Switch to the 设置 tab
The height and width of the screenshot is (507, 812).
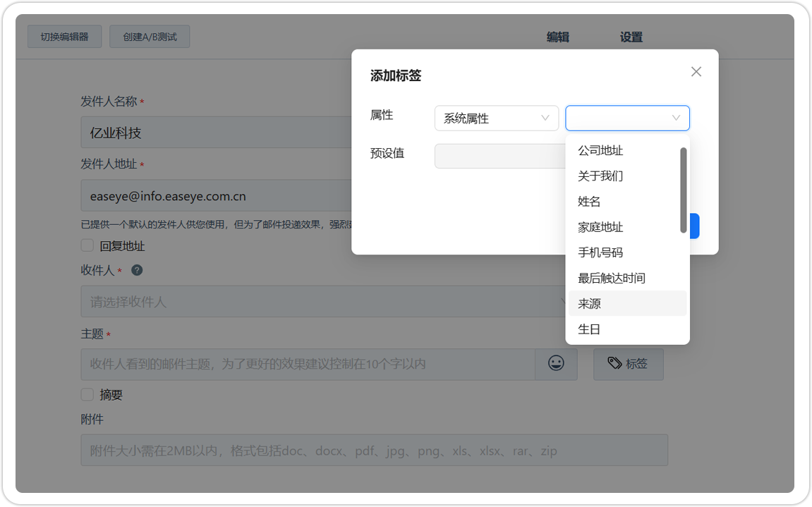630,36
